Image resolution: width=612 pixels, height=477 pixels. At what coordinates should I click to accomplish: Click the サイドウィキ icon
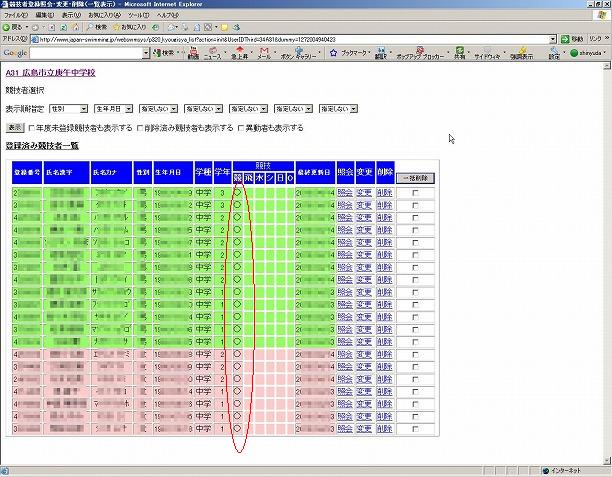[487, 53]
